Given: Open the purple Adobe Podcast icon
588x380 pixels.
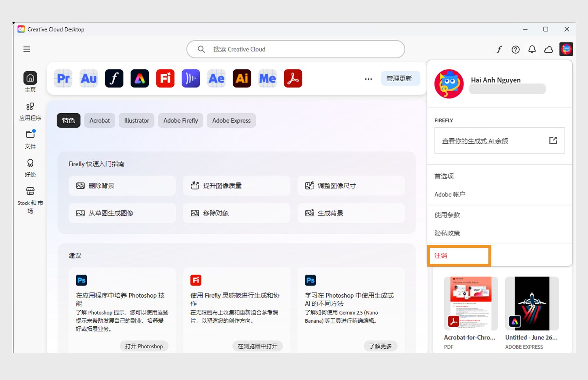Looking at the screenshot, I should click(191, 78).
